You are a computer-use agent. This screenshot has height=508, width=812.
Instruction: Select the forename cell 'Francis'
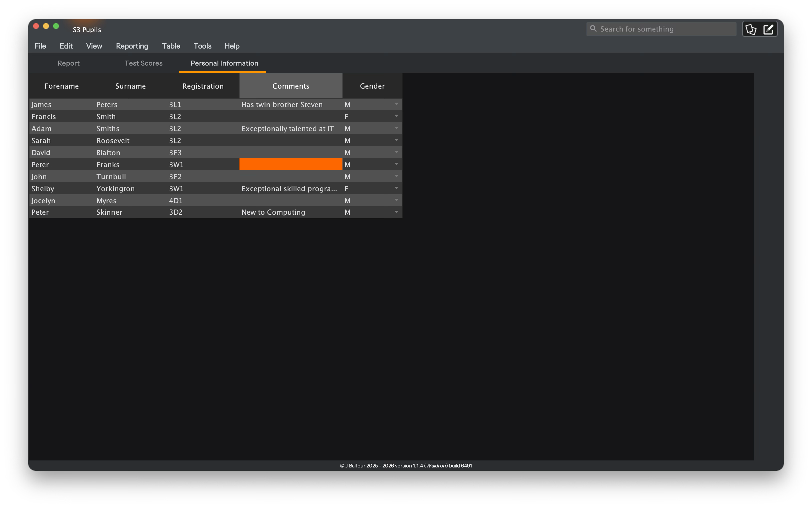coord(62,117)
